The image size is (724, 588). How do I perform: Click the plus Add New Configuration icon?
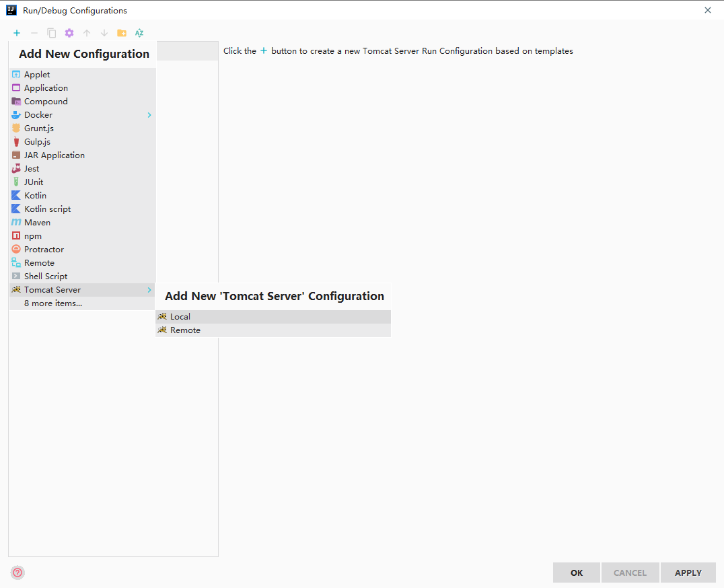point(17,33)
